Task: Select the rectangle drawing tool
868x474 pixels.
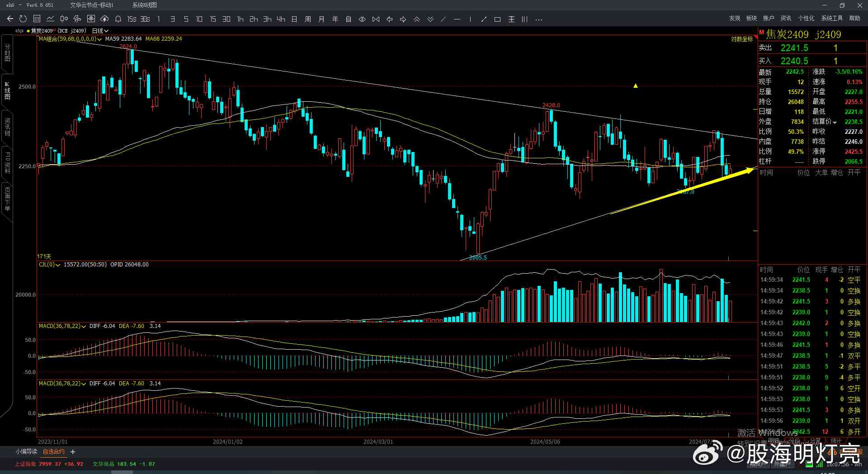Action: (x=497, y=19)
